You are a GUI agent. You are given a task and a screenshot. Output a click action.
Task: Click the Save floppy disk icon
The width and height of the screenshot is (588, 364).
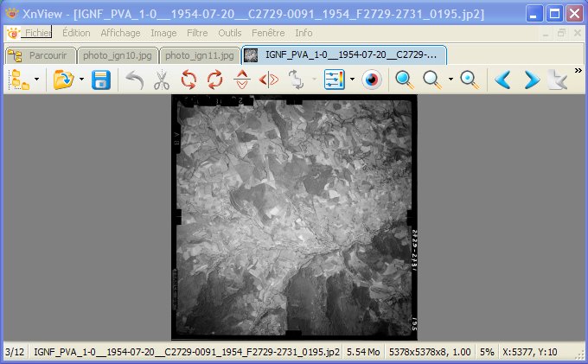click(101, 80)
